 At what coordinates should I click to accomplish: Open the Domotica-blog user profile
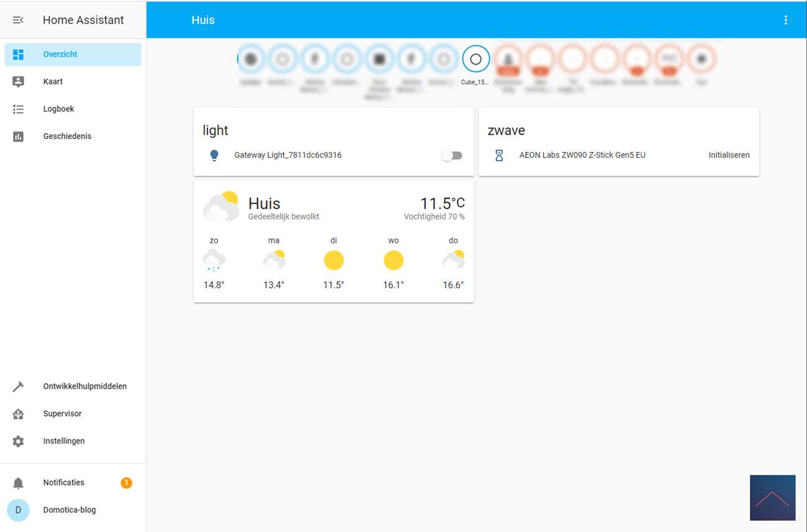pyautogui.click(x=69, y=510)
